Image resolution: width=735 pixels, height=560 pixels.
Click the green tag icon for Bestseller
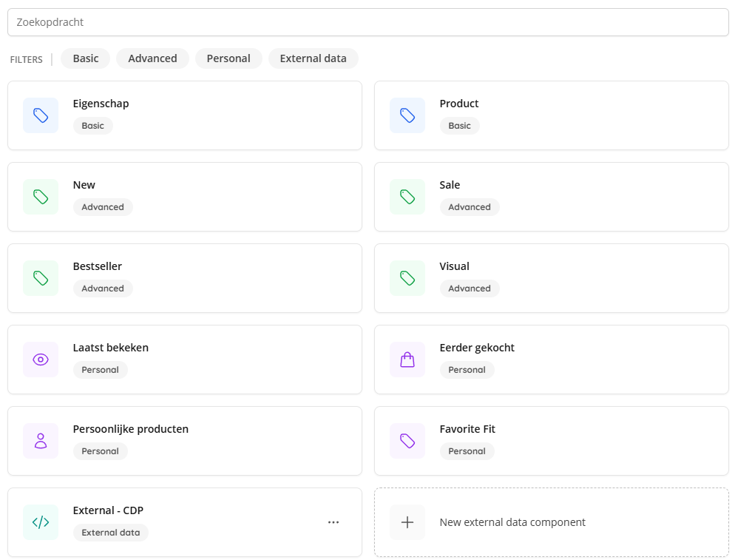[x=41, y=278]
